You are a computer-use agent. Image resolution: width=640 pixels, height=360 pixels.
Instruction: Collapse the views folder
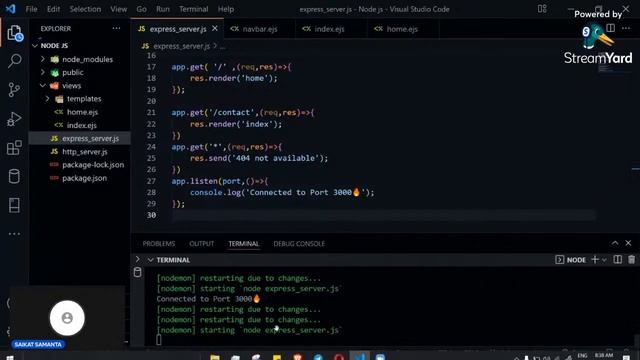(43, 86)
